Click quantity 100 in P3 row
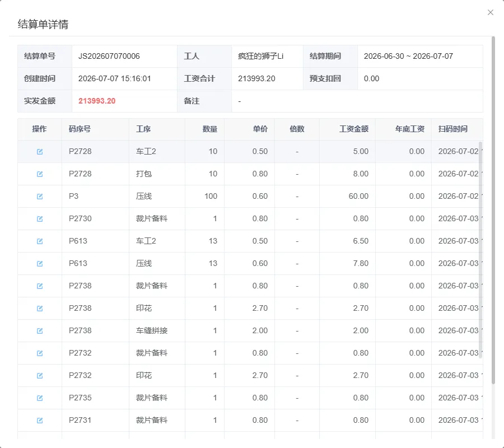The image size is (504, 448). pyautogui.click(x=211, y=196)
